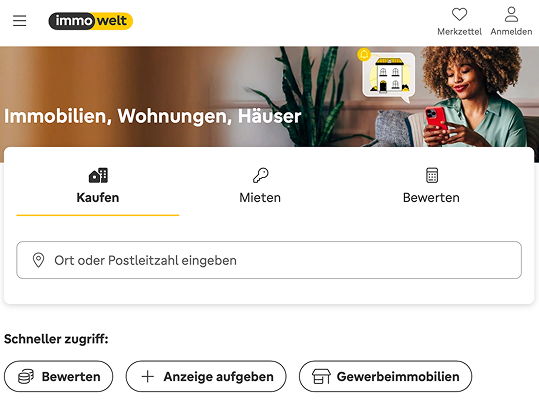Focus the Ort oder Postleitzahl field

(x=269, y=260)
